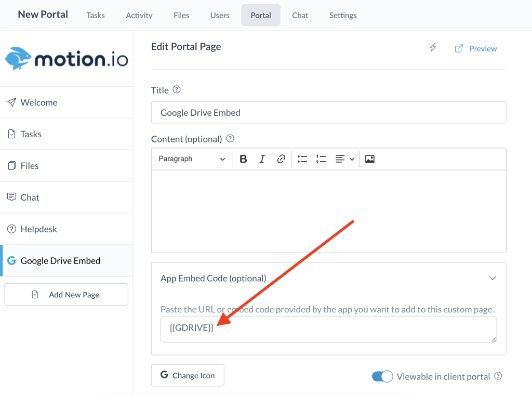
Task: Click the Title help question mark icon
Action: pos(177,90)
